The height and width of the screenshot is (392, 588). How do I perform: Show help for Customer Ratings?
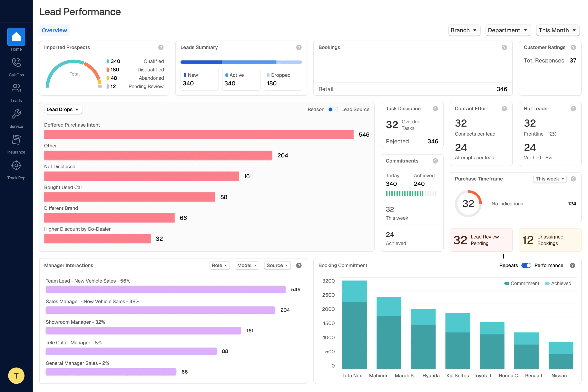(573, 47)
